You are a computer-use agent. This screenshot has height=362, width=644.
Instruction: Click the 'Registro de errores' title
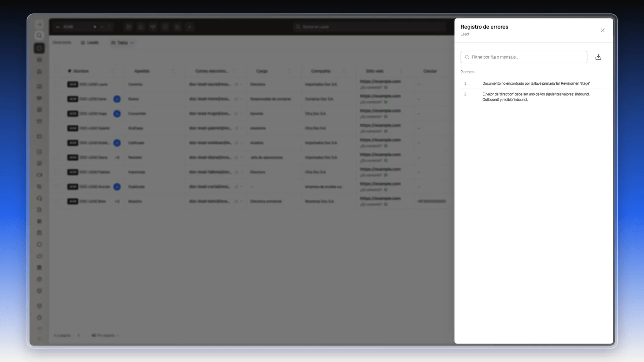pos(484,27)
